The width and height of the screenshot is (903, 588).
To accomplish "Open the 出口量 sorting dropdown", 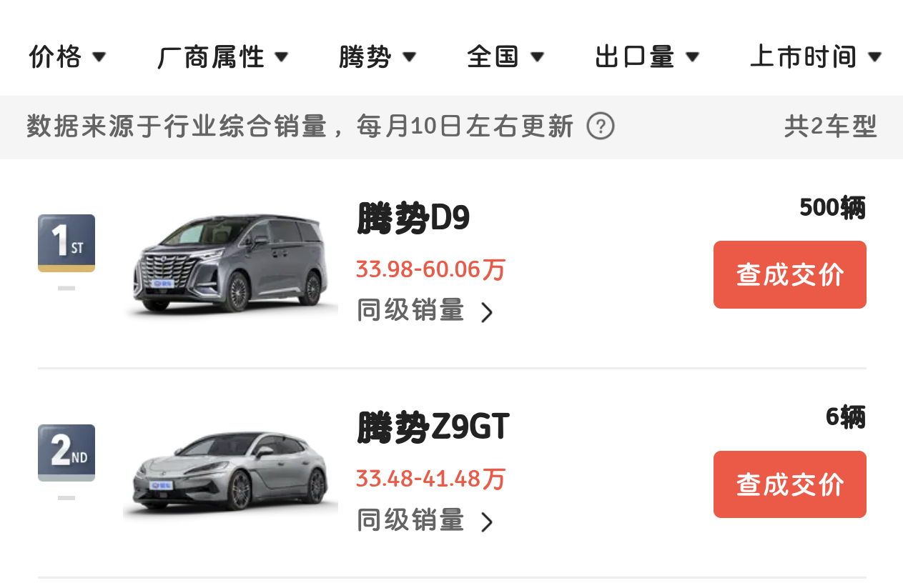I will click(x=646, y=56).
